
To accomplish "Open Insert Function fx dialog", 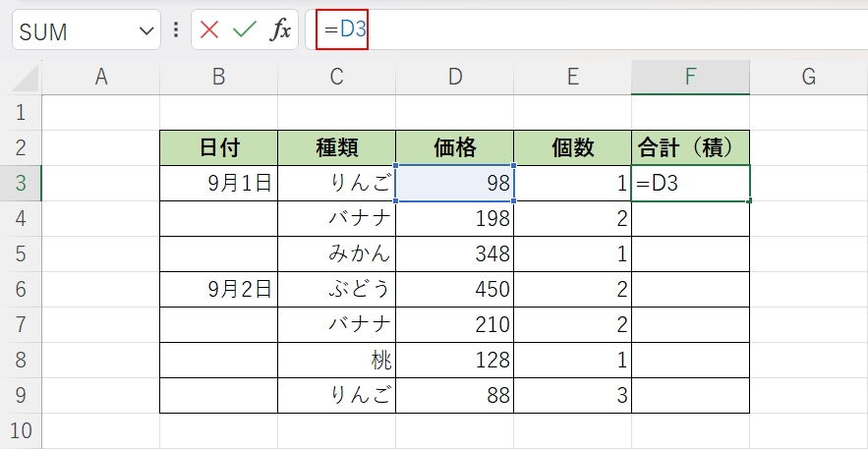I will pos(281,30).
